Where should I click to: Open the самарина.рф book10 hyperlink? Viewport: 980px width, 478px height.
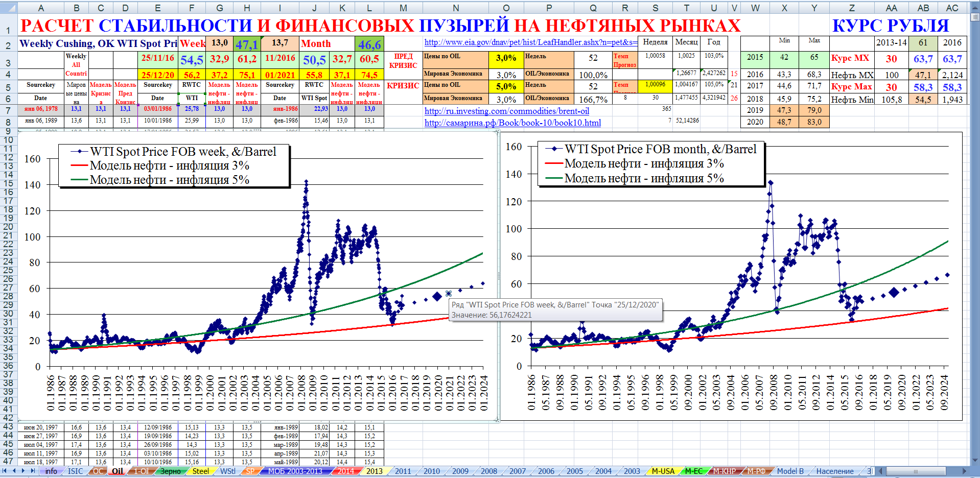click(x=512, y=123)
